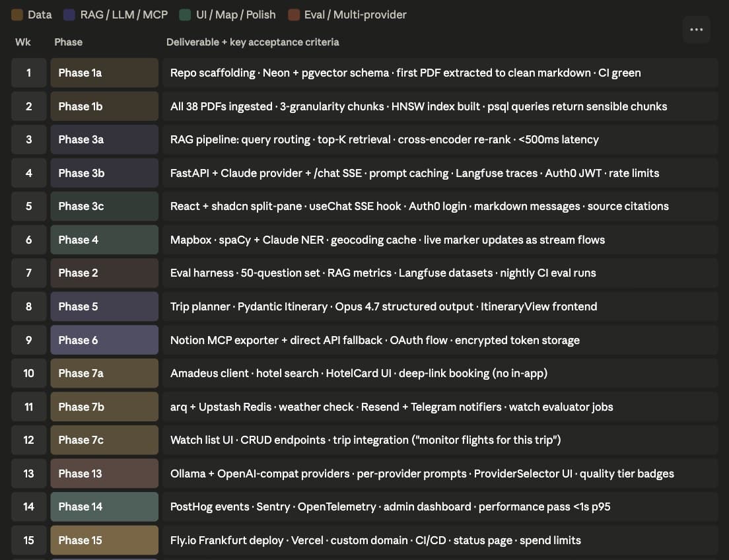Click week number 15 cell

(29, 540)
